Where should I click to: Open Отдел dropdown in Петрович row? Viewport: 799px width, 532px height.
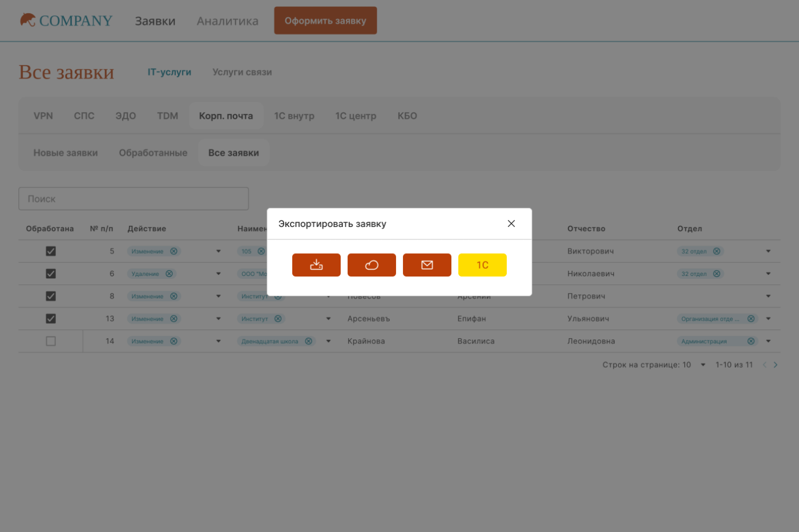[x=768, y=296]
